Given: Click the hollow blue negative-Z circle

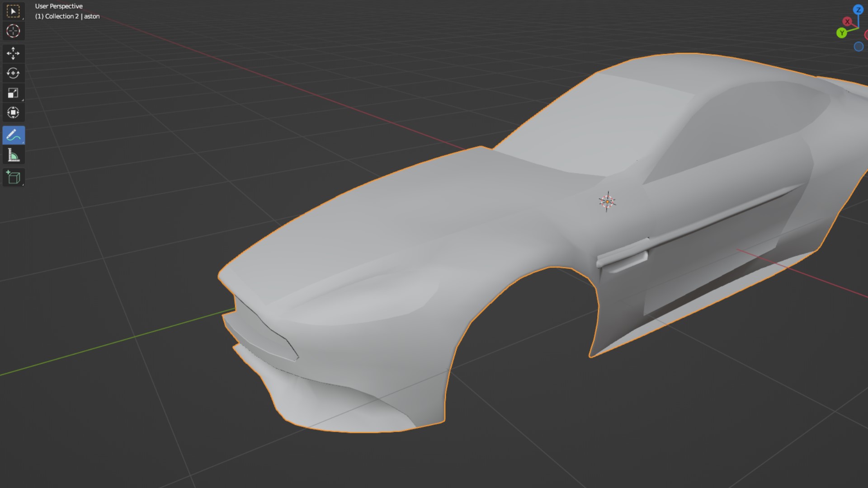Looking at the screenshot, I should pos(859,47).
